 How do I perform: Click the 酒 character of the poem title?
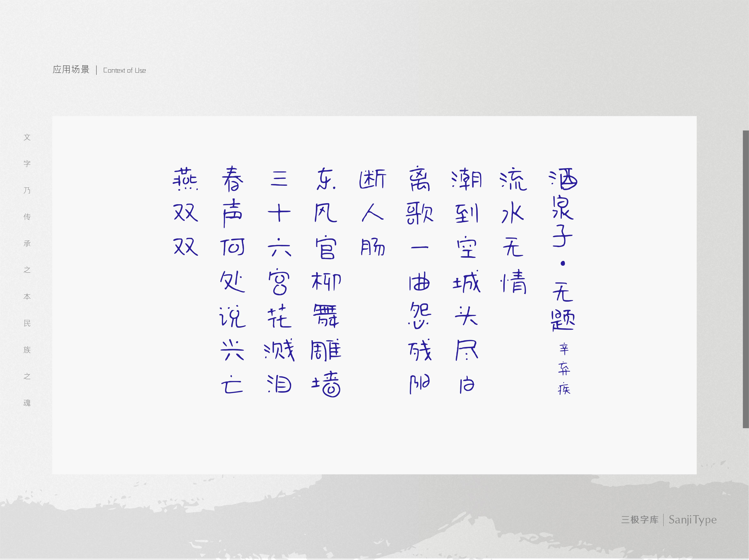tap(563, 179)
